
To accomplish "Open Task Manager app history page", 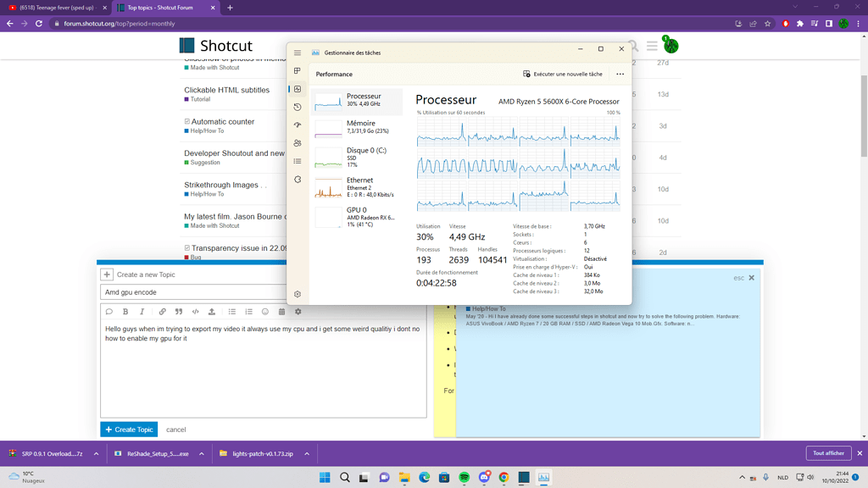I will (x=298, y=107).
